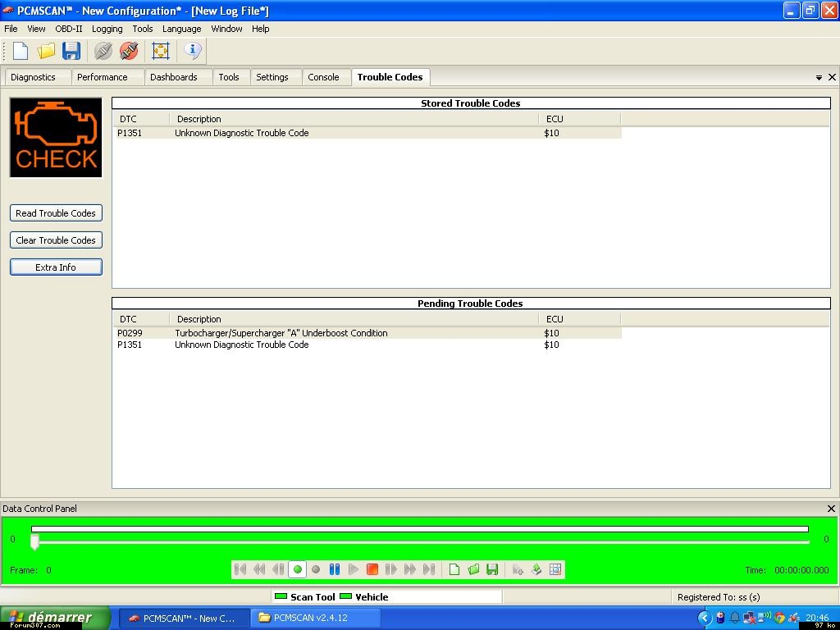Click the Chrome icon in the system tray
Image resolution: width=840 pixels, height=630 pixels.
pos(780,619)
